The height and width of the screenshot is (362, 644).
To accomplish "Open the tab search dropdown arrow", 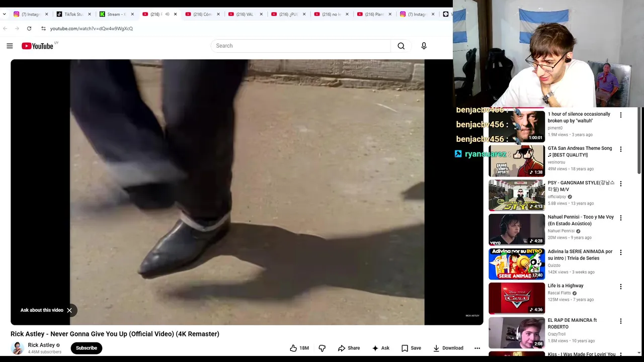I will click(x=5, y=14).
